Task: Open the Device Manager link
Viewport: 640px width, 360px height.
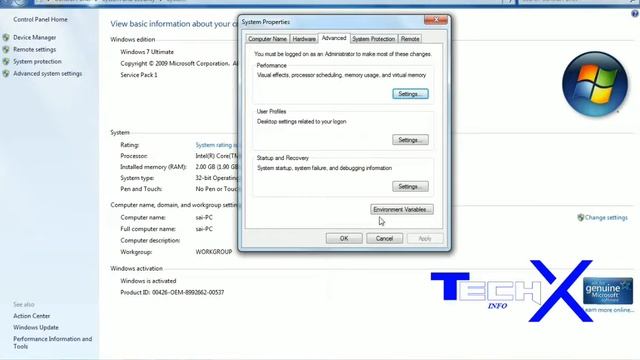Action: coord(35,38)
